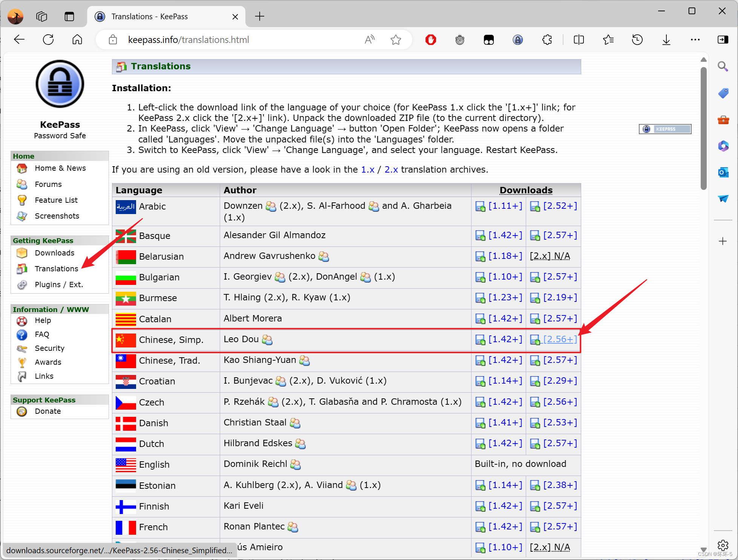Open sidebar Shopping tag icon
The height and width of the screenshot is (560, 738).
pos(723,93)
